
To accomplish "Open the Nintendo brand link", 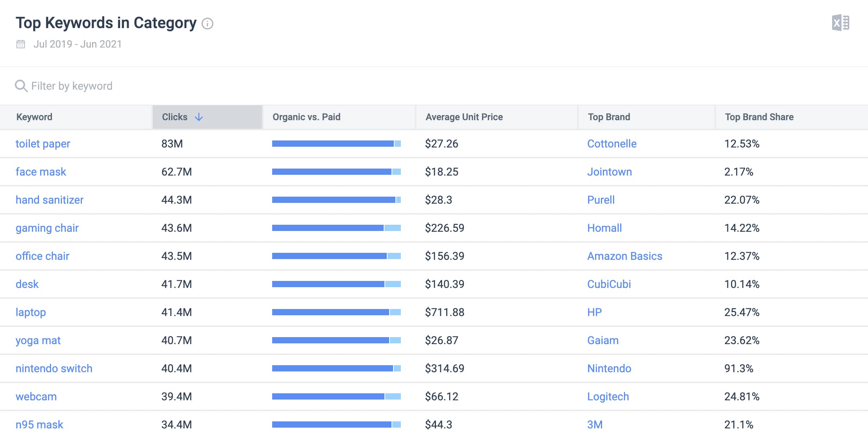I will coord(609,368).
